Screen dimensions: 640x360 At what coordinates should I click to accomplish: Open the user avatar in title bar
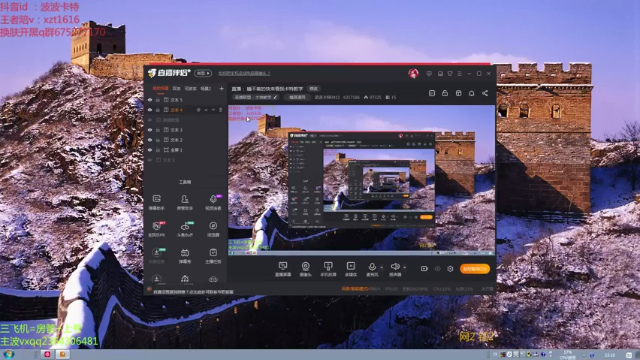pyautogui.click(x=413, y=73)
